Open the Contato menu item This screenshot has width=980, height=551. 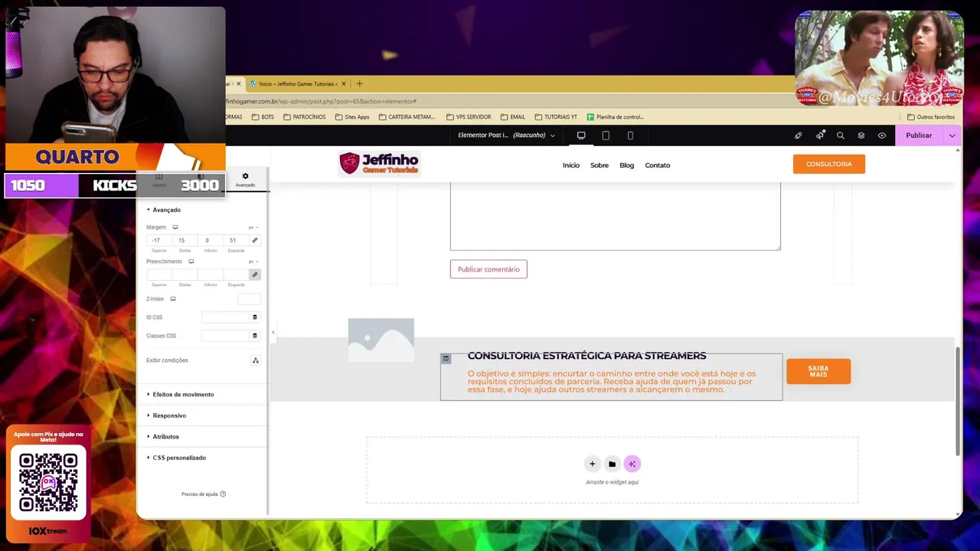click(x=658, y=165)
